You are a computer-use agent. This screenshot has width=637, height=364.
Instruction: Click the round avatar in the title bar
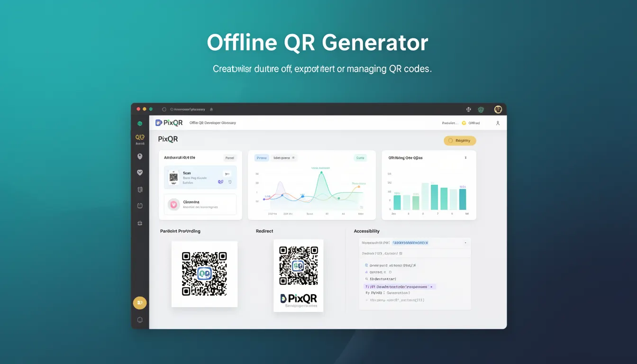click(498, 109)
